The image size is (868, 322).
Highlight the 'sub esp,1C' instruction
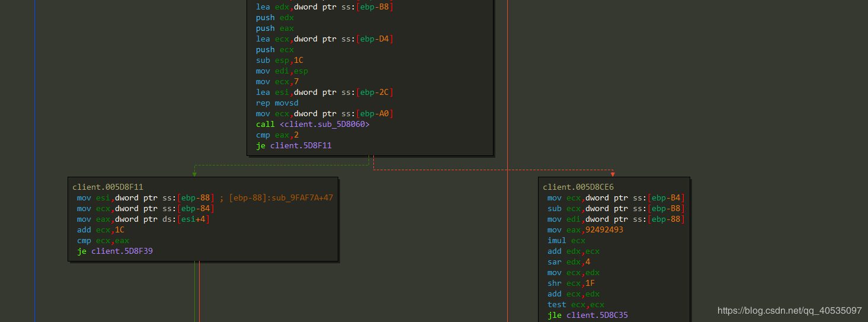point(280,60)
